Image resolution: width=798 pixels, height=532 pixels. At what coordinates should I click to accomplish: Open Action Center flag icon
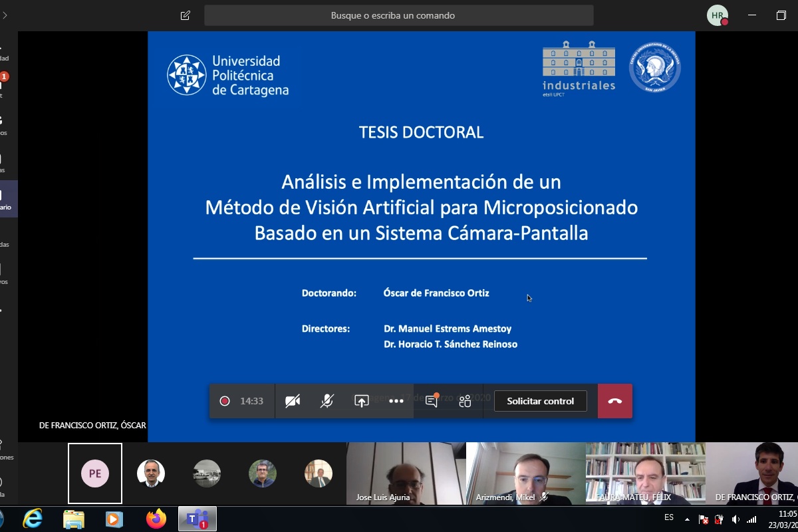(x=703, y=519)
